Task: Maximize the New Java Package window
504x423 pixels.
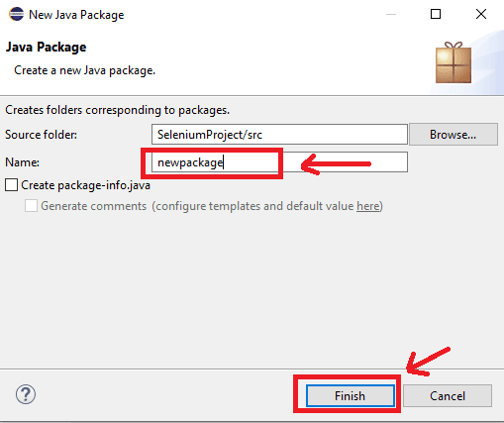Action: click(436, 14)
